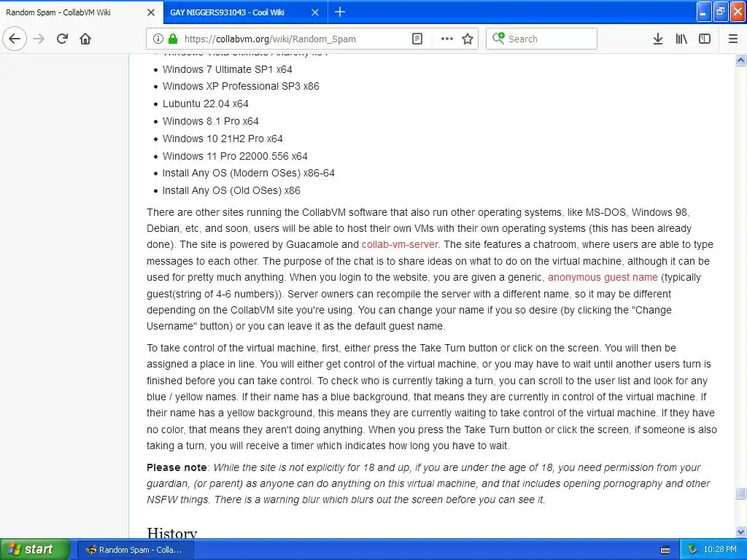This screenshot has height=560, width=747.
Task: Click the Lubuntu 22.04 x64 list item
Action: [205, 104]
